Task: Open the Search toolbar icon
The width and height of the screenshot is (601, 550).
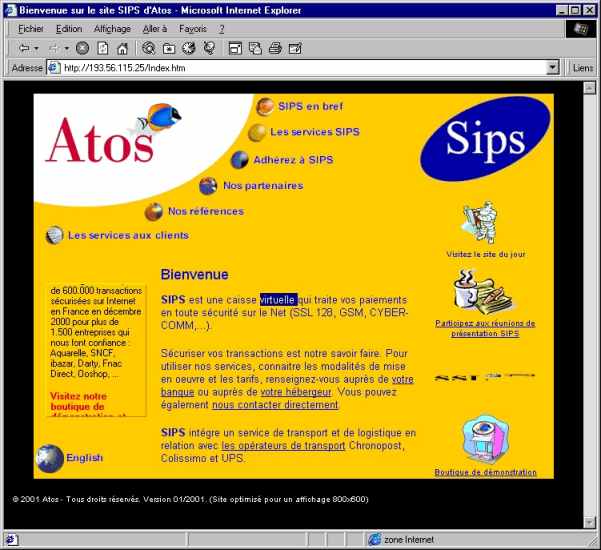Action: click(x=149, y=48)
